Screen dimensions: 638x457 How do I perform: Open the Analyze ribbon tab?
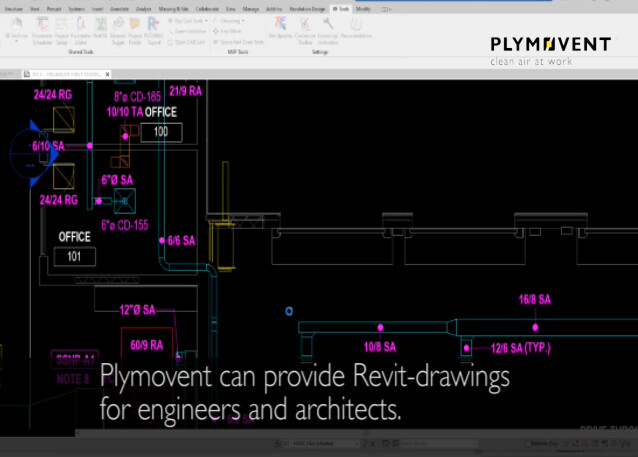pos(144,9)
